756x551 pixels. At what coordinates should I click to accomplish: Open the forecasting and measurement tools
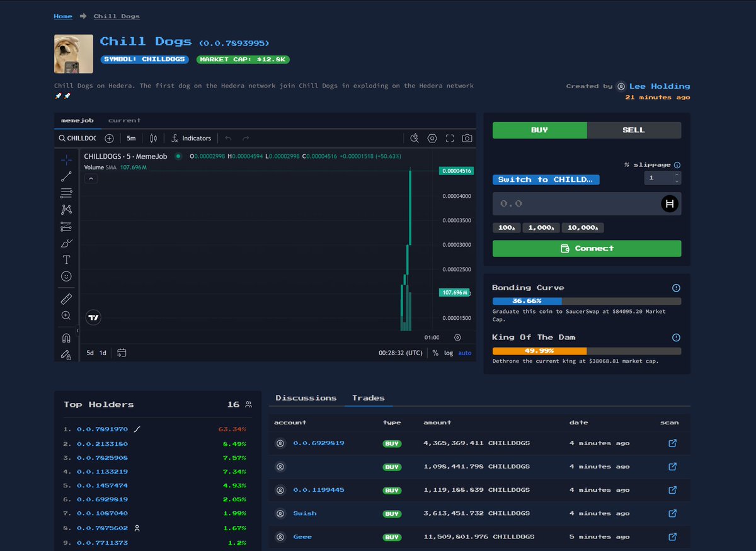point(66,226)
